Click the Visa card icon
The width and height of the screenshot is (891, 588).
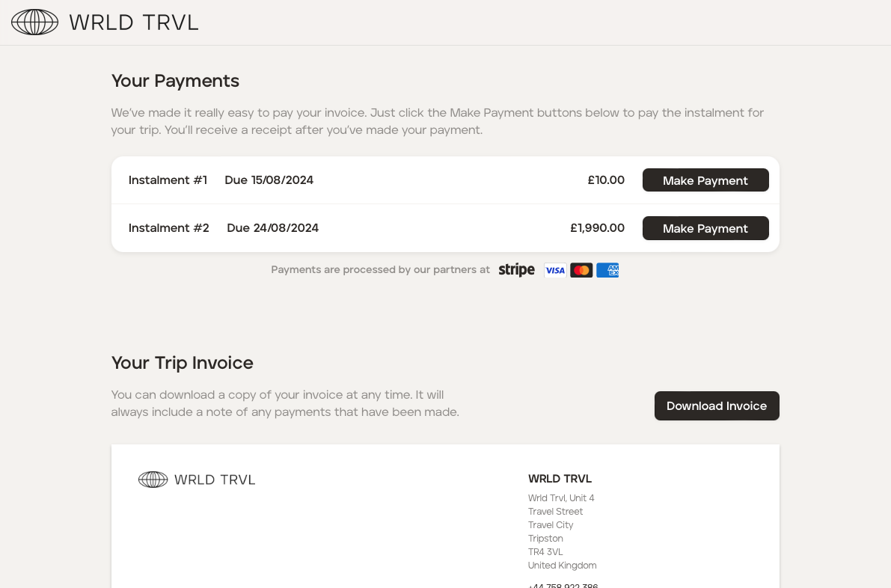[x=555, y=270]
